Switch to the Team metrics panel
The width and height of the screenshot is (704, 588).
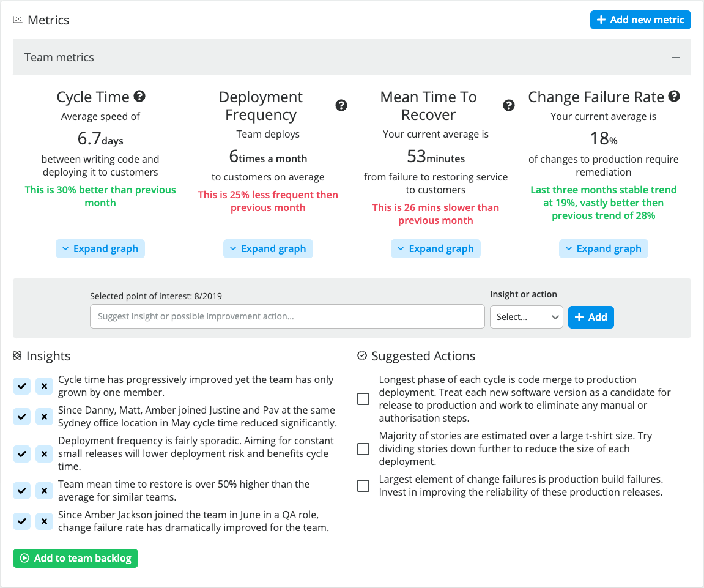(x=59, y=57)
